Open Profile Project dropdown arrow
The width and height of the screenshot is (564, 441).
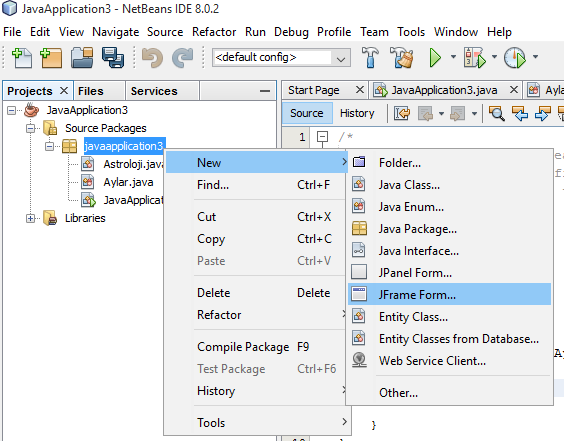point(535,57)
